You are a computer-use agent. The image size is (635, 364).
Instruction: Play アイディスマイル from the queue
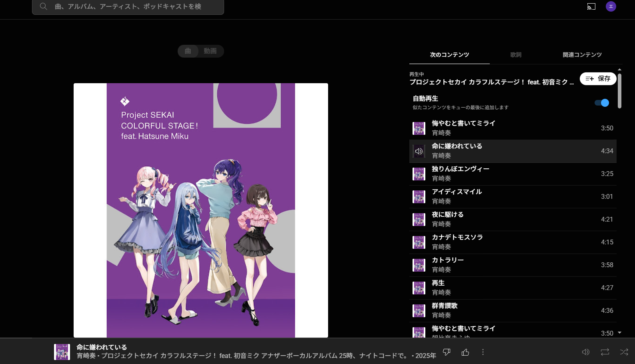(513, 196)
